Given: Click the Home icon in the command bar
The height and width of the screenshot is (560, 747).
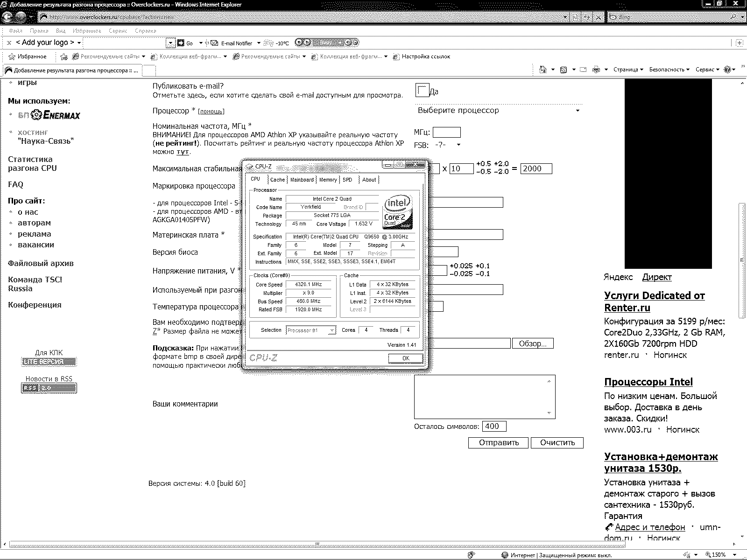Looking at the screenshot, I should click(543, 70).
